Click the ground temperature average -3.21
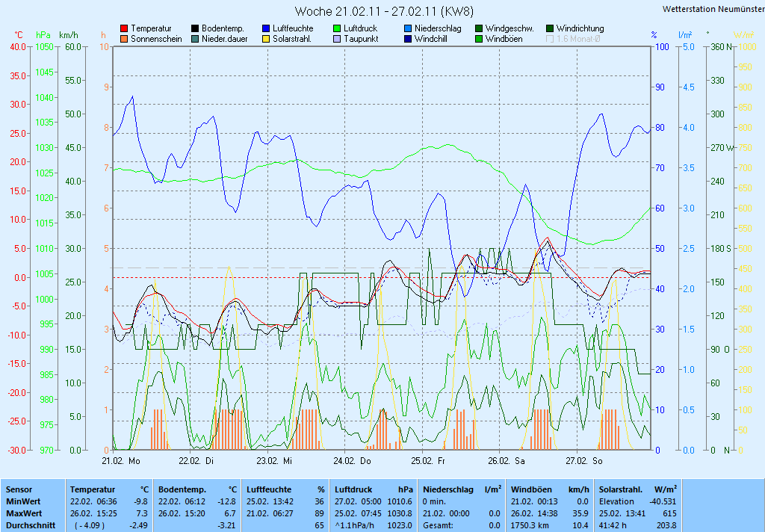Screen dimensions: 765x532 [226, 526]
